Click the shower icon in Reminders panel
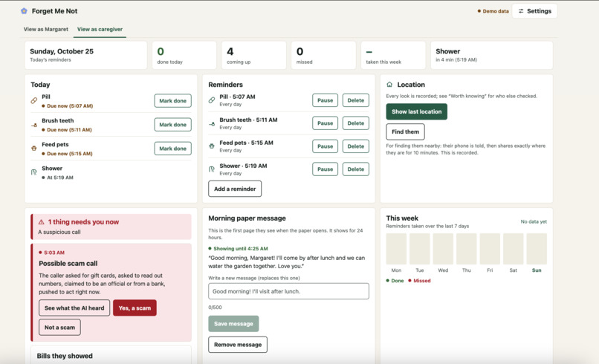Screen dimensions: 599x364 tap(212, 169)
